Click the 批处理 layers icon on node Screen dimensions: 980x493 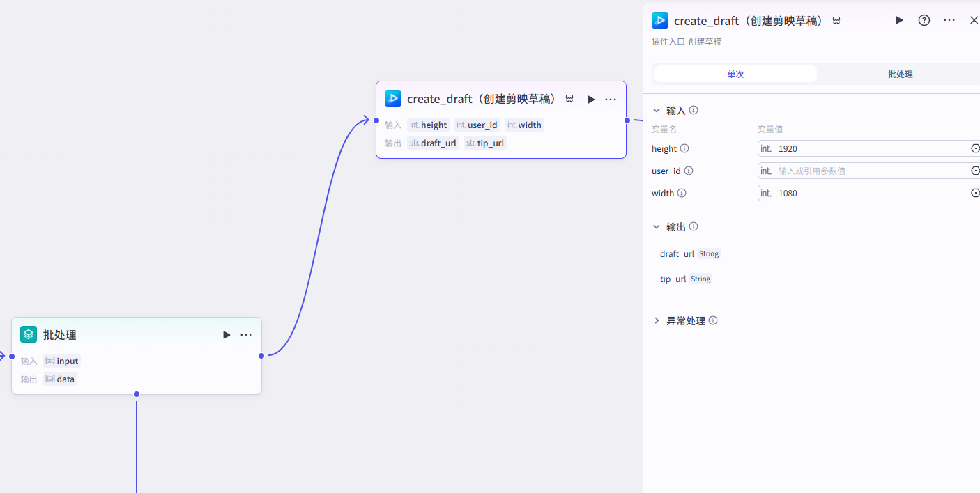[29, 335]
